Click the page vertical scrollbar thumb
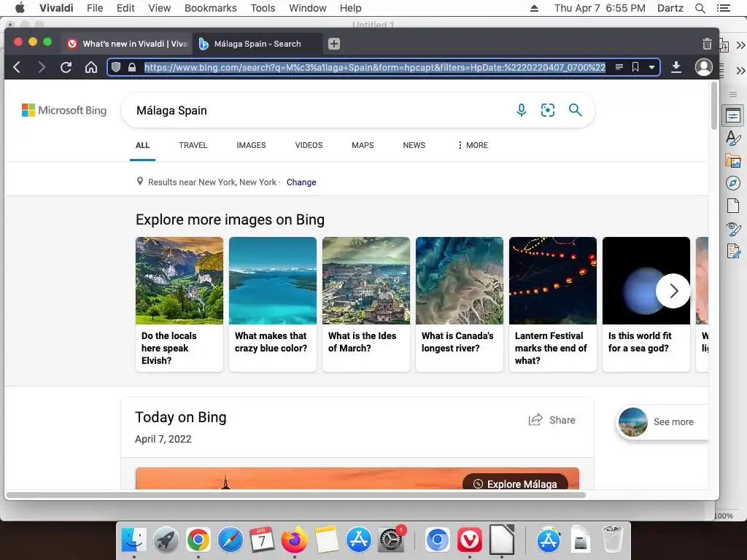747x560 pixels. point(713,106)
